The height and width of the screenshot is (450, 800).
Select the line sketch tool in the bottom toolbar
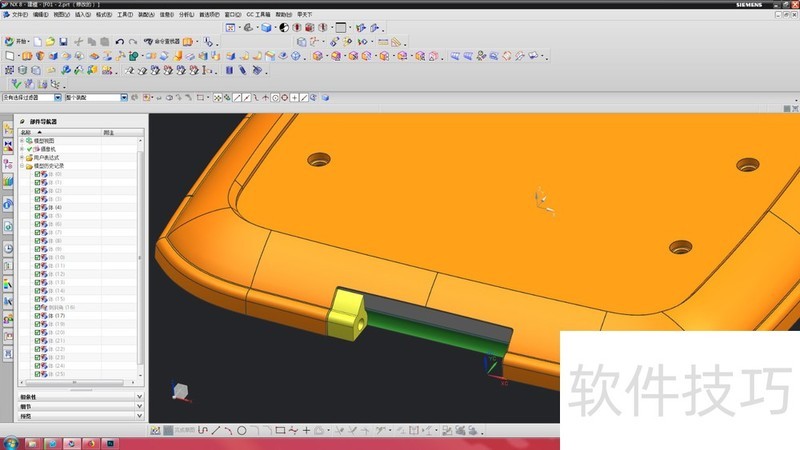(216, 430)
